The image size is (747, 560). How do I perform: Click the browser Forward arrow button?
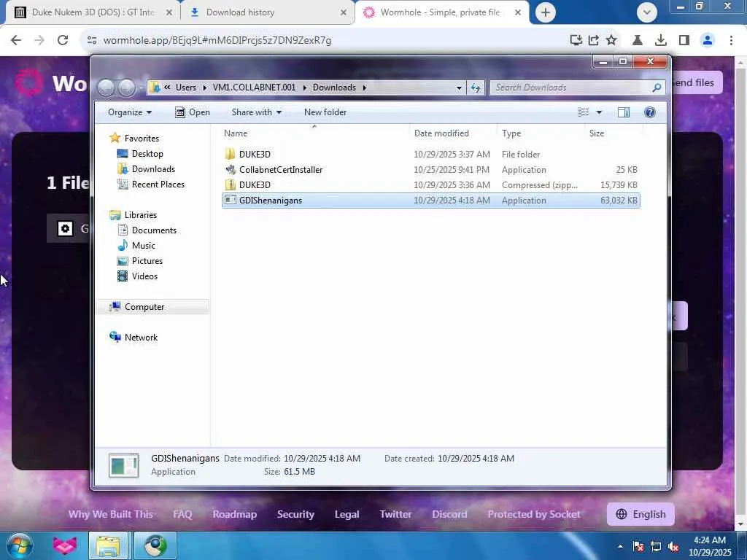(39, 41)
